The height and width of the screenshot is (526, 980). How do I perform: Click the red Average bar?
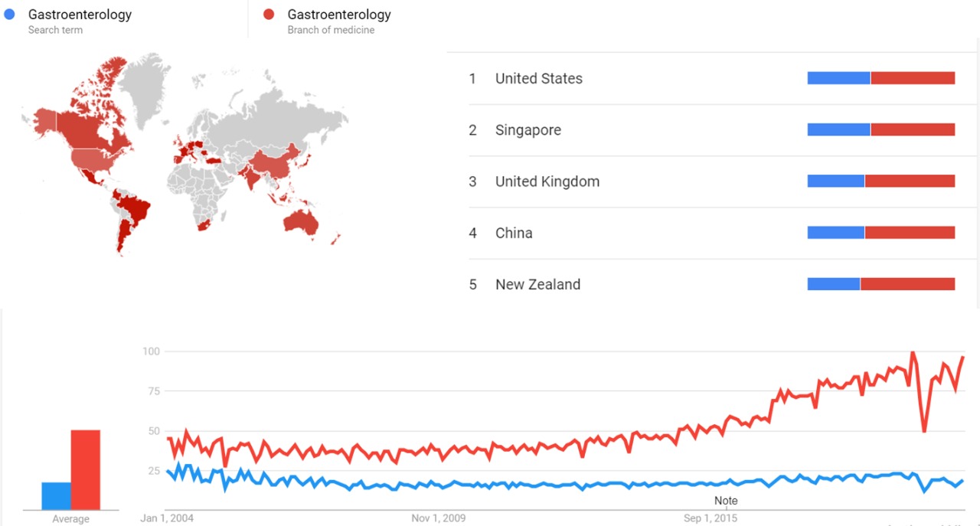click(86, 469)
